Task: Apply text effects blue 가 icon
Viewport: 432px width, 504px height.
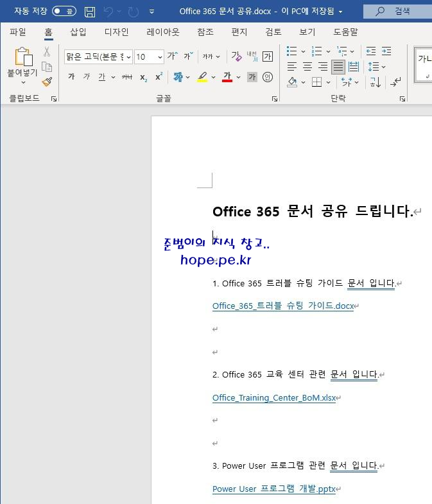Action: click(178, 77)
